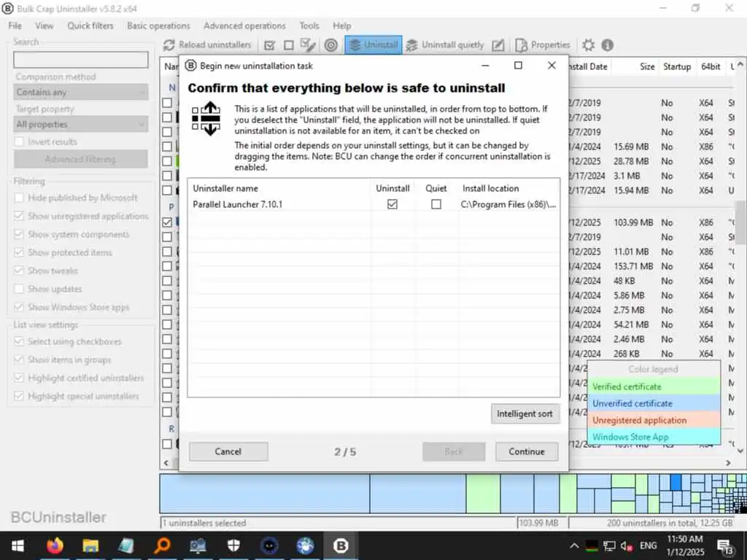Check Quiet for Parallel Launcher 7.10.1
This screenshot has width=747, height=560.
(436, 204)
